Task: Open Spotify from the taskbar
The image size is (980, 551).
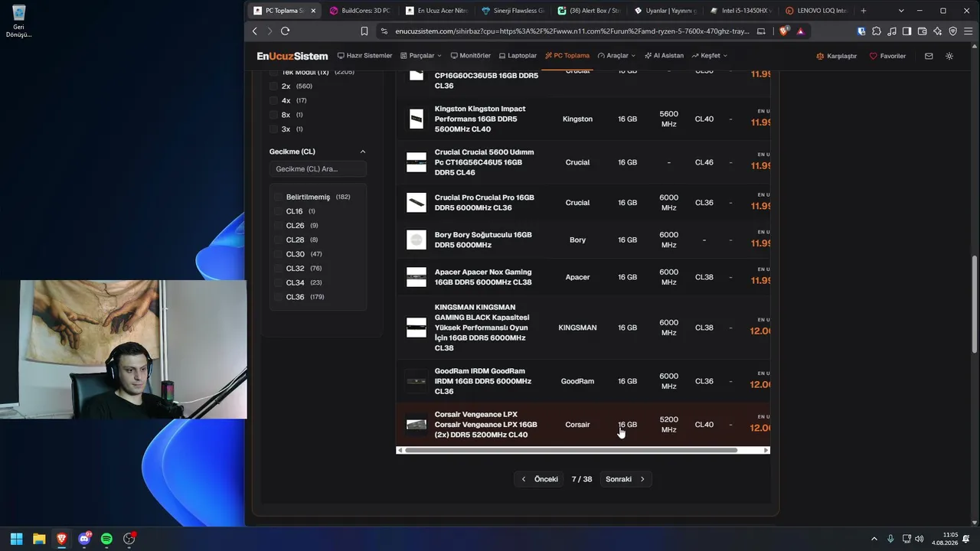Action: pyautogui.click(x=106, y=539)
